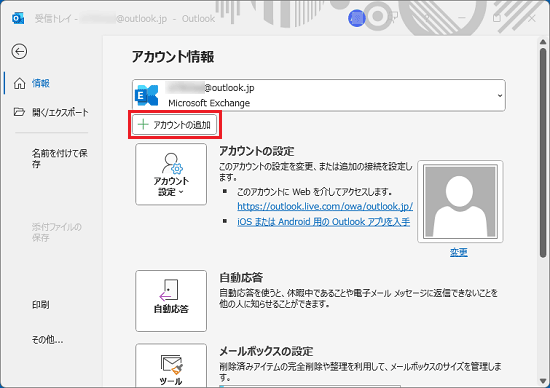Open the outlook.live.com OWA link
This screenshot has height=388, width=550.
tap(325, 206)
